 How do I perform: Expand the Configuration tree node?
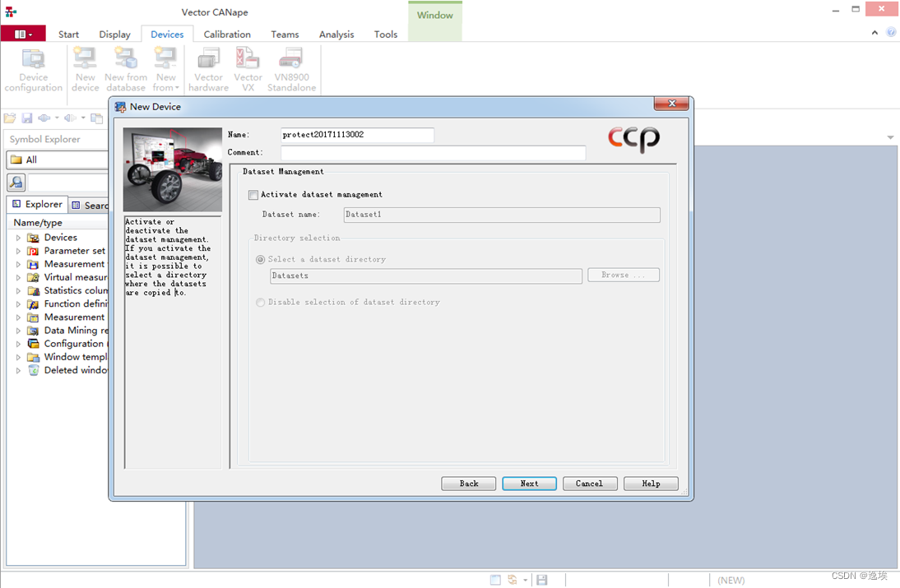pyautogui.click(x=18, y=344)
